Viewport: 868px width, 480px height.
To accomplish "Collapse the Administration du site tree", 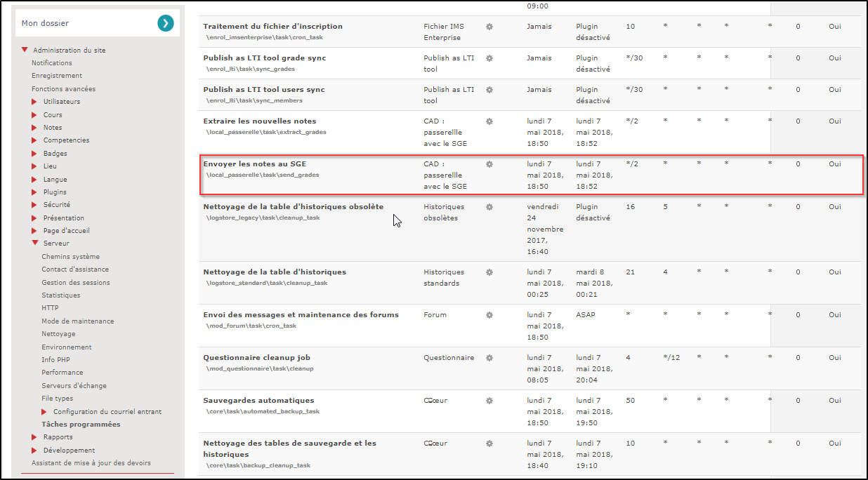I will [25, 50].
